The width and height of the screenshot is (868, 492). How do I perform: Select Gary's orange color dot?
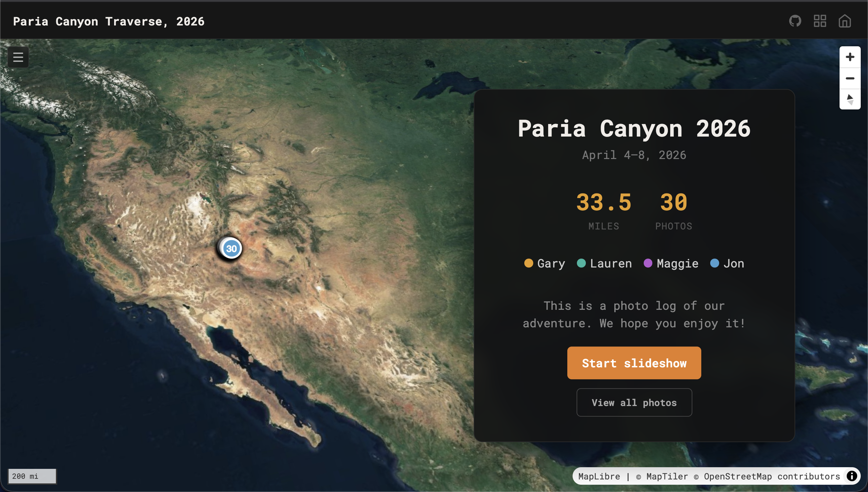tap(529, 263)
